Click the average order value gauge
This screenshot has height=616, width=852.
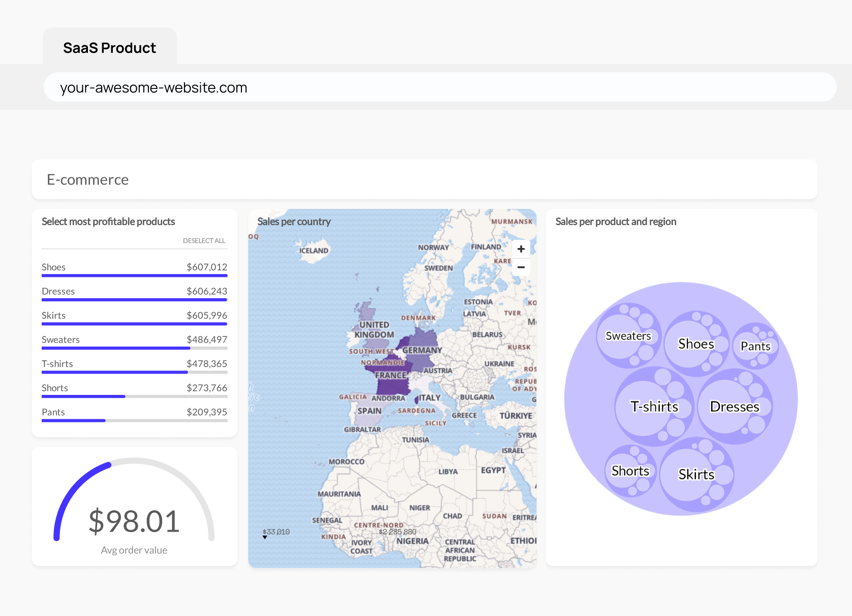(x=134, y=519)
